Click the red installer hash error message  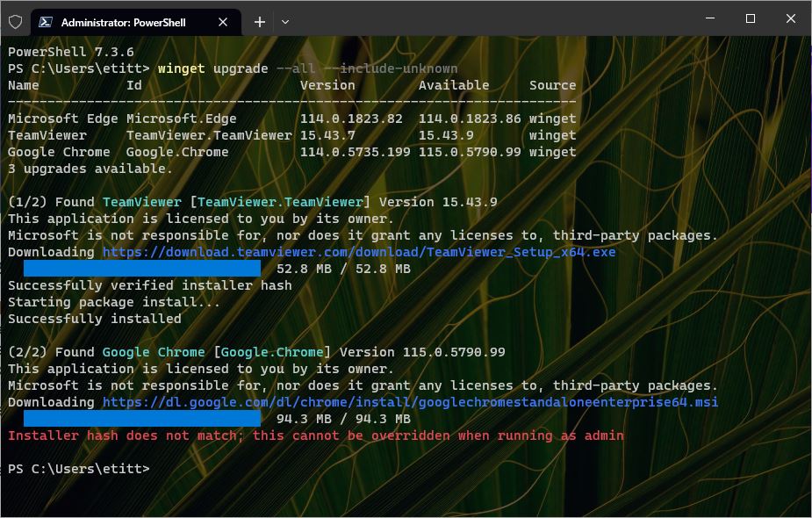pos(316,435)
